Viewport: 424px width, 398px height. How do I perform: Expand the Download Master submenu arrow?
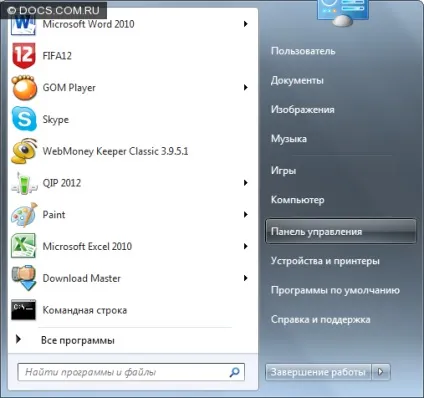(x=246, y=278)
